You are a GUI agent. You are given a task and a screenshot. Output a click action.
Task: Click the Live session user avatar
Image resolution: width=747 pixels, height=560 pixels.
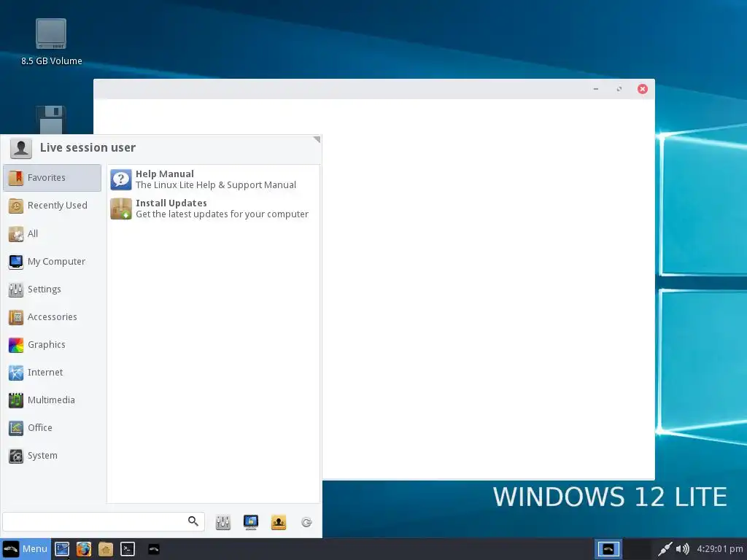point(21,148)
